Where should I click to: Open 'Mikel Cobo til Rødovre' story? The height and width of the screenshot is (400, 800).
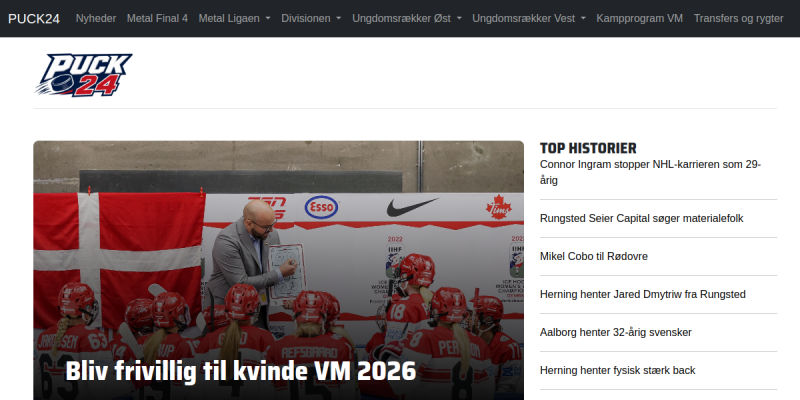[594, 256]
